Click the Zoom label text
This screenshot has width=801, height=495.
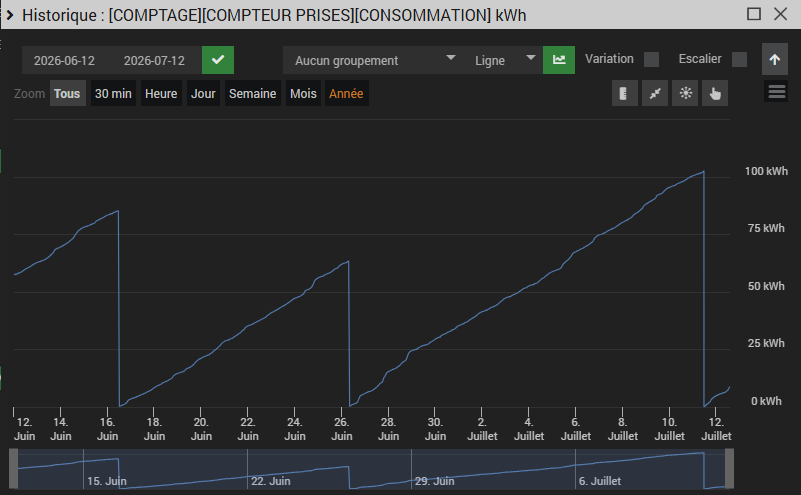pyautogui.click(x=29, y=93)
